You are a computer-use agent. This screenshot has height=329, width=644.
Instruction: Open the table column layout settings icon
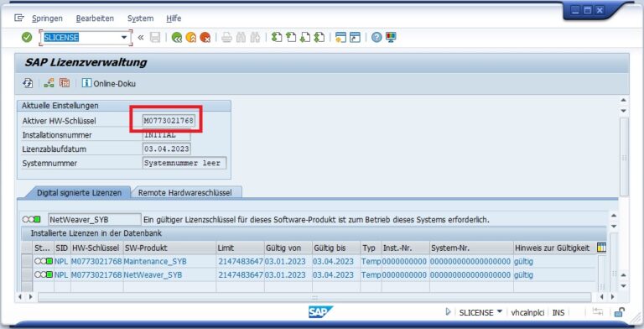tap(601, 248)
